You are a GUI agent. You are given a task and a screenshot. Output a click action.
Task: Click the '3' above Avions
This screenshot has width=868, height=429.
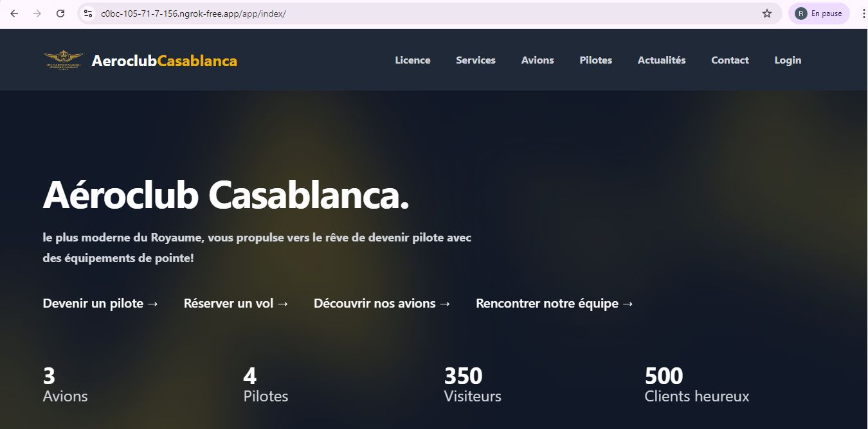click(x=49, y=376)
